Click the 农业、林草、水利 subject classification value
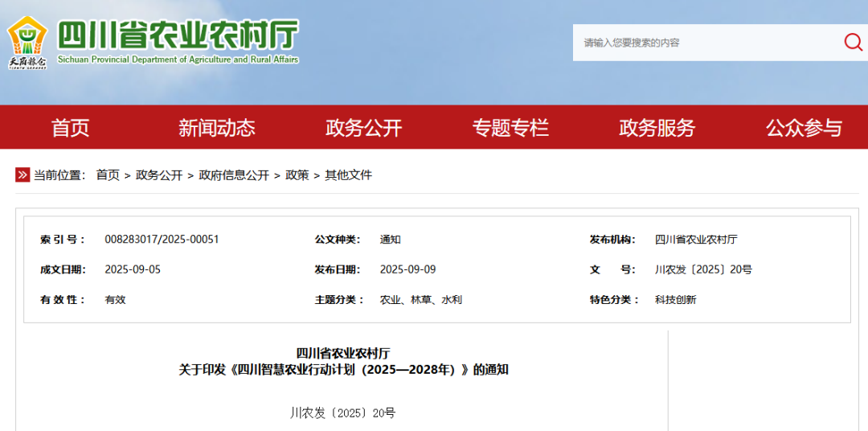Image resolution: width=868 pixels, height=431 pixels. (x=420, y=300)
